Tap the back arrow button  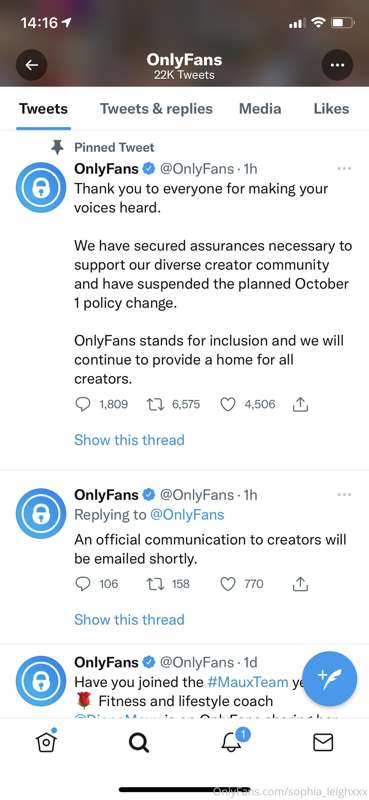32,65
